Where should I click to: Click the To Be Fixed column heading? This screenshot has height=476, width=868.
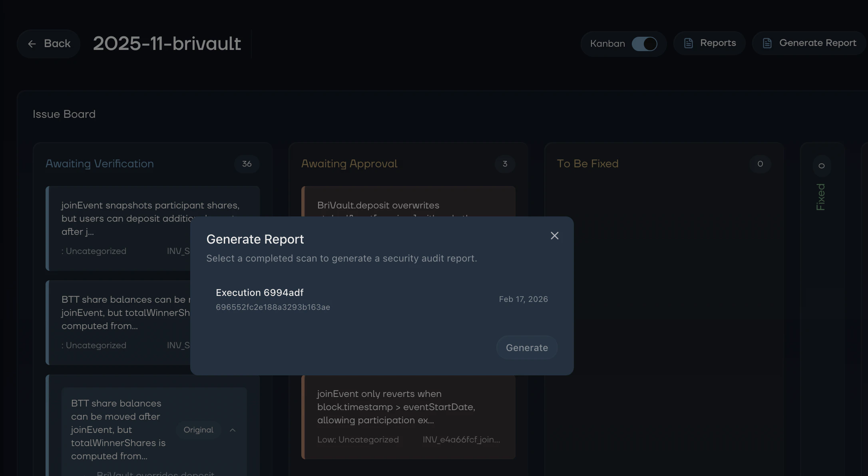click(587, 164)
